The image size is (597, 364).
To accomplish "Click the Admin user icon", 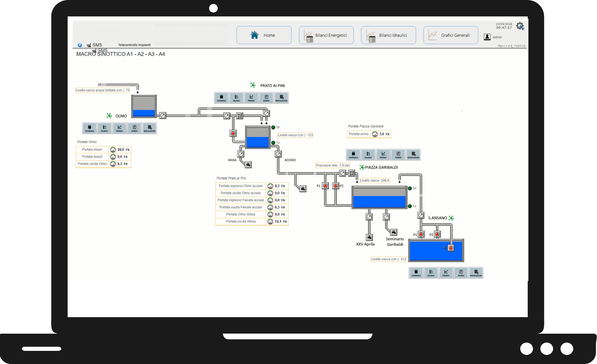I will click(487, 37).
